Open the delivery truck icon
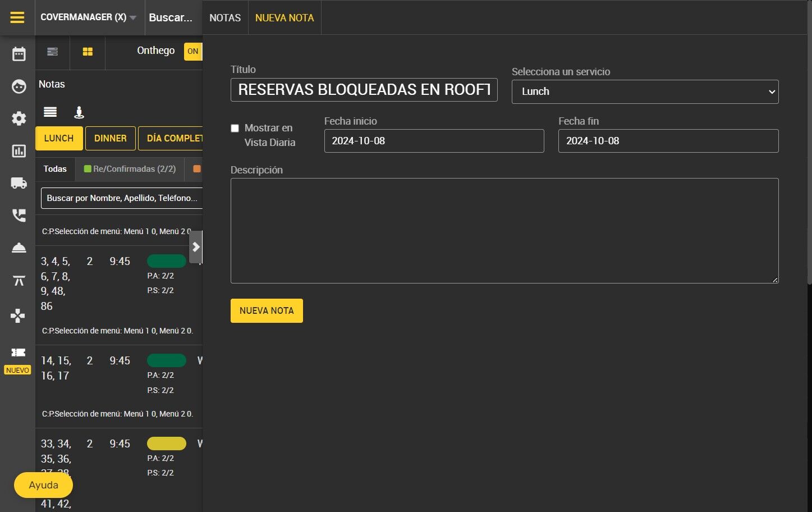The height and width of the screenshot is (512, 812). pos(19,183)
